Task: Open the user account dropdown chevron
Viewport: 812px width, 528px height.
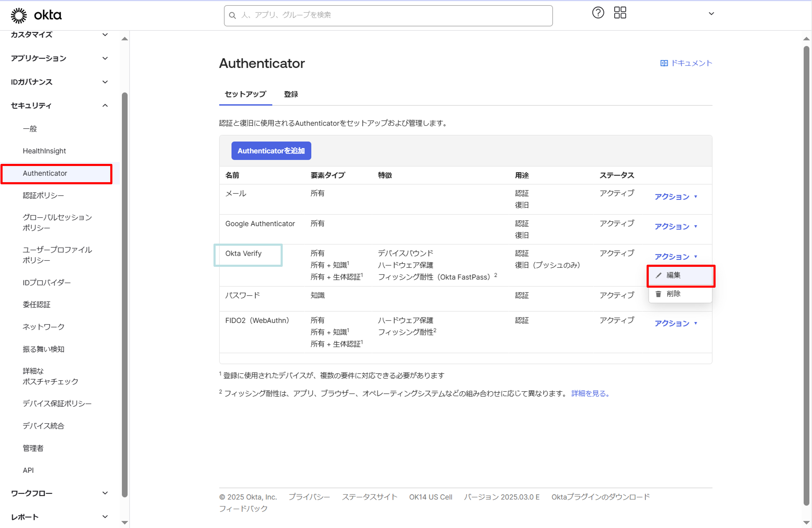Action: coord(711,14)
